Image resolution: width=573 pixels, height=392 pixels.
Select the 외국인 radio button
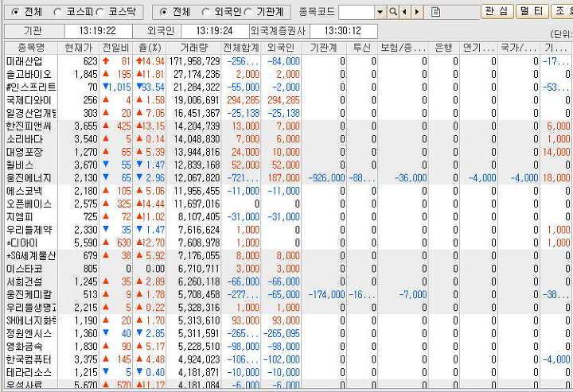pyautogui.click(x=206, y=12)
